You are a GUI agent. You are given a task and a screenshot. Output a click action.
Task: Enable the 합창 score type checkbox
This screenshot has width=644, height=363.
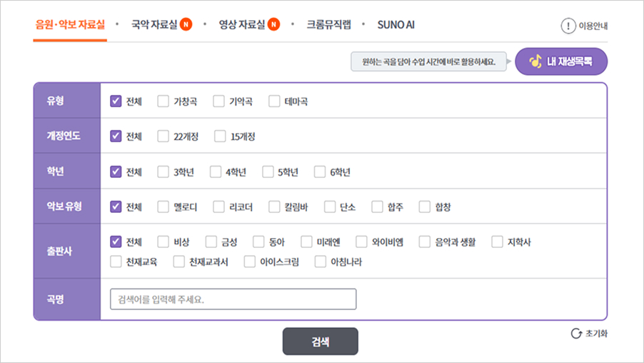(x=426, y=207)
